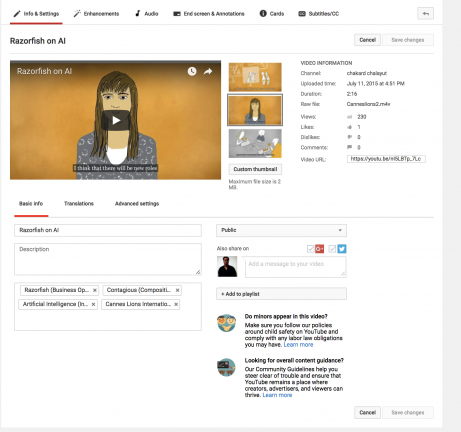This screenshot has height=432, width=461.
Task: Toggle the Google+ share checkbox
Action: [x=310, y=249]
